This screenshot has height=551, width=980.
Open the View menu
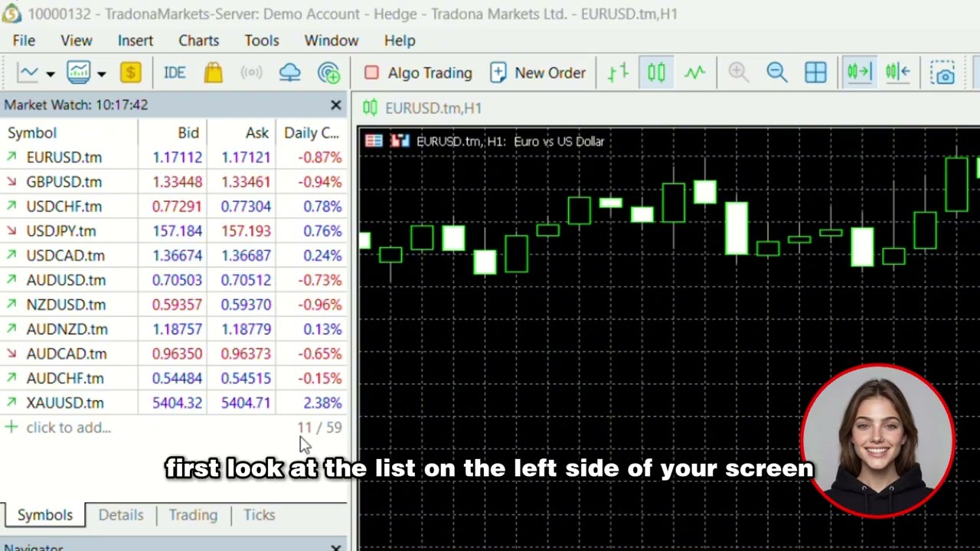coord(77,41)
